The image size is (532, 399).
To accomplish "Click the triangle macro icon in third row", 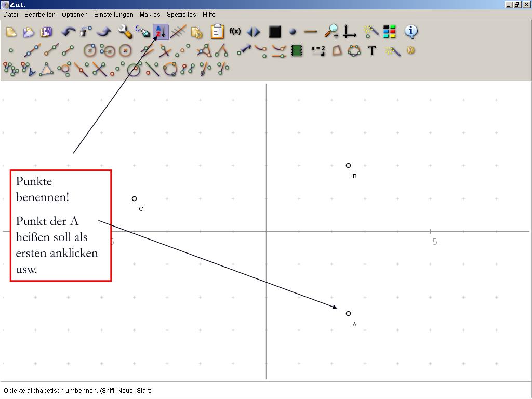I will tap(46, 69).
